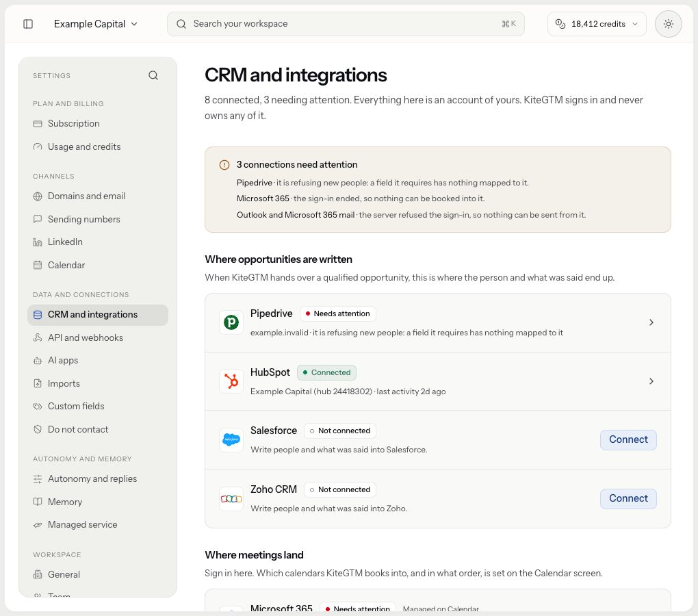698x616 pixels.
Task: Open the 18,412 credits dropdown
Action: pos(597,23)
